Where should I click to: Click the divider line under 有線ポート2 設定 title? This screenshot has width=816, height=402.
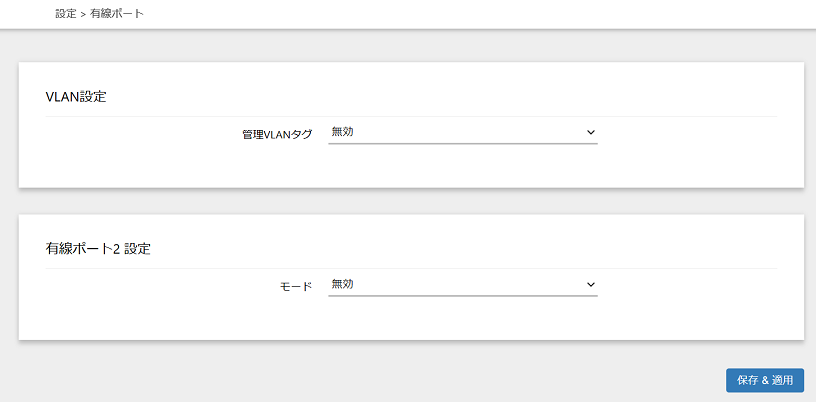[410, 268]
